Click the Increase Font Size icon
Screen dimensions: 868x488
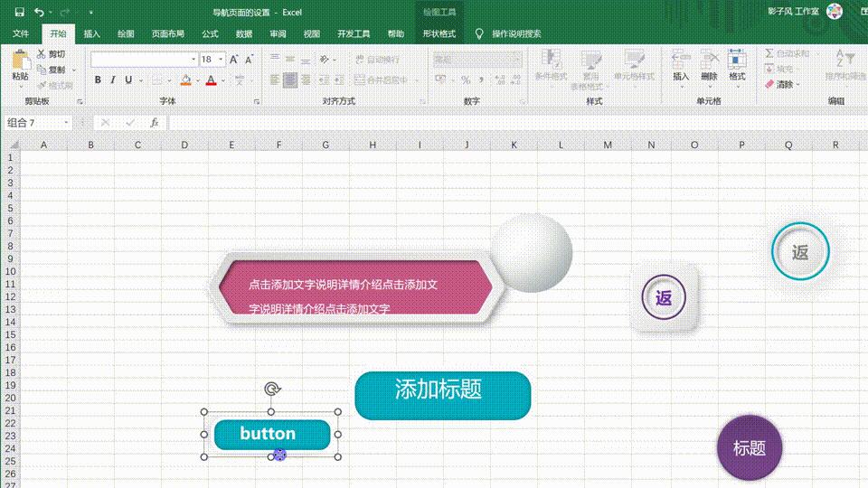click(234, 59)
